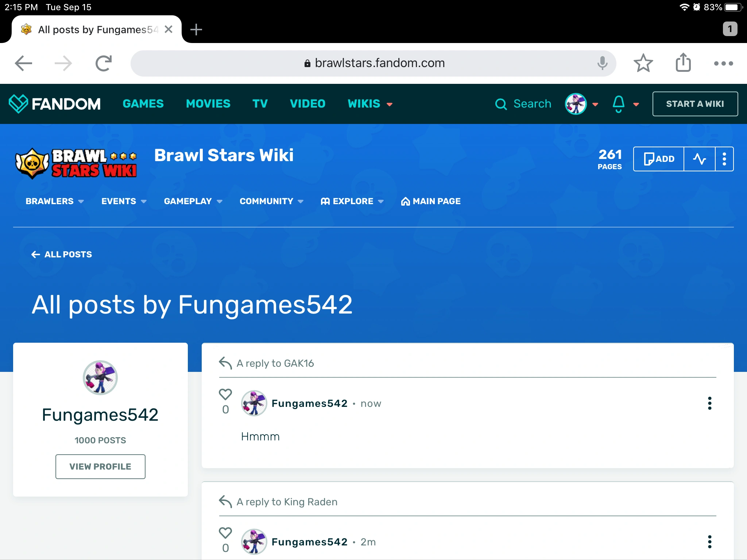Open options menu on the Hmmm post
This screenshot has height=560, width=747.
pos(709,403)
